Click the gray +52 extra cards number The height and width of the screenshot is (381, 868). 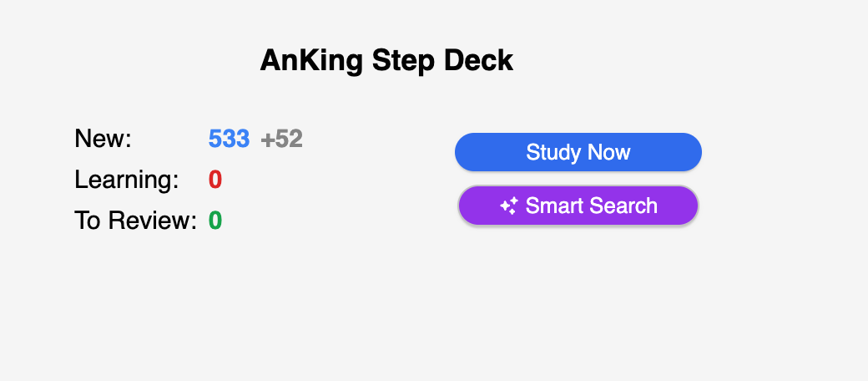coord(281,139)
